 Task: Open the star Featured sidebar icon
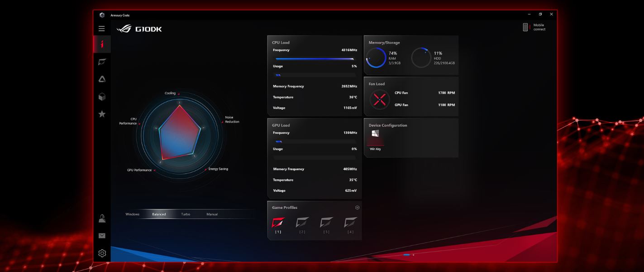point(102,114)
